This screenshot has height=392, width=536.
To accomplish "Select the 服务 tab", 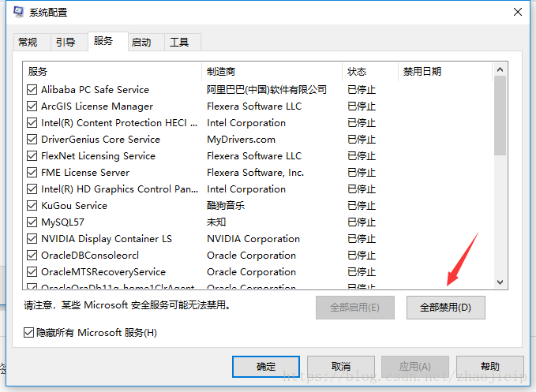I will (x=107, y=41).
